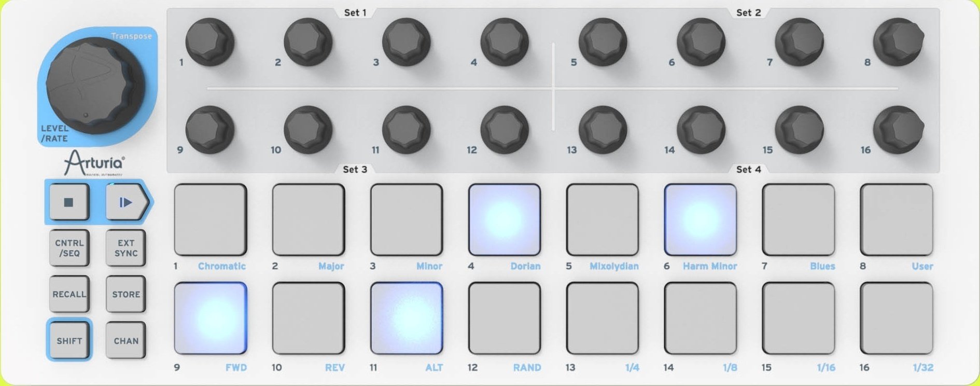The height and width of the screenshot is (386, 980).
Task: Select encoder knob 4
Action: [x=505, y=42]
